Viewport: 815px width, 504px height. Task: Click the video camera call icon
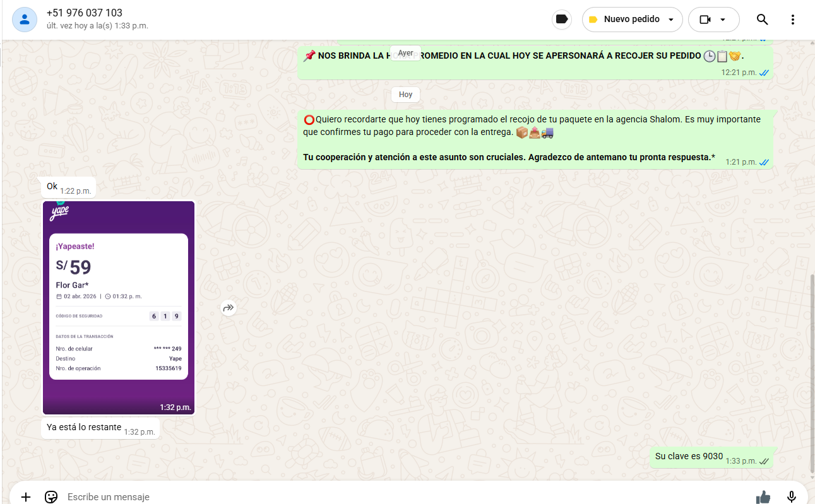pyautogui.click(x=705, y=20)
